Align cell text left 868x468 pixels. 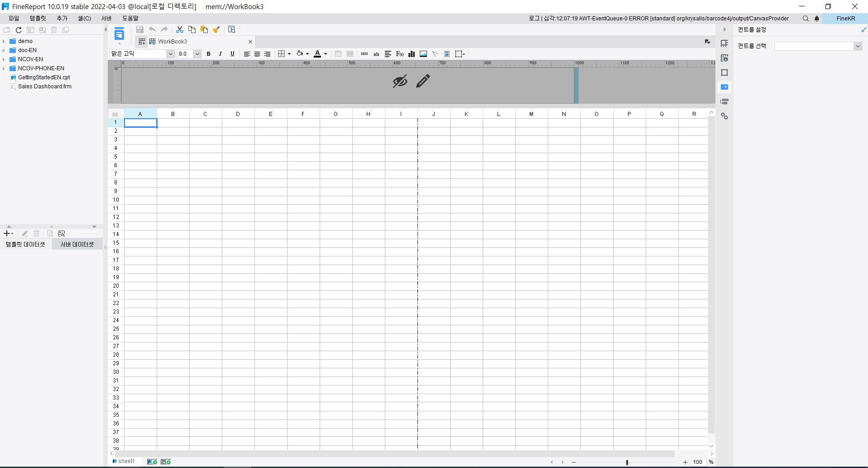[247, 54]
